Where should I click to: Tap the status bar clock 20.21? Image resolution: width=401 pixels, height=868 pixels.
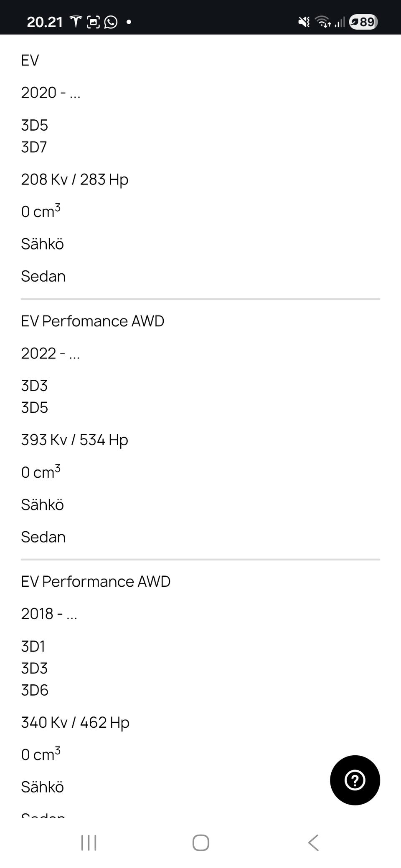point(45,22)
